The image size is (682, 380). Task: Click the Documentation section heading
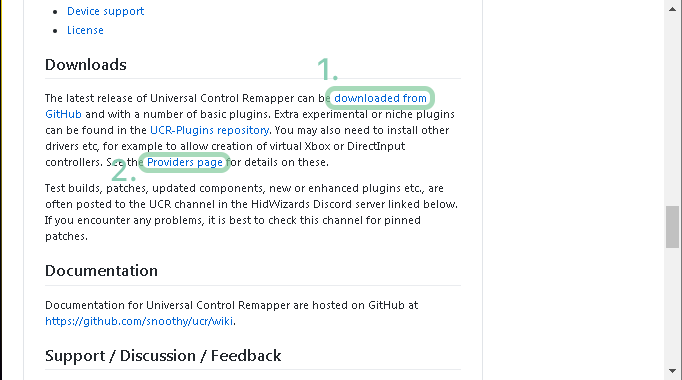[101, 271]
